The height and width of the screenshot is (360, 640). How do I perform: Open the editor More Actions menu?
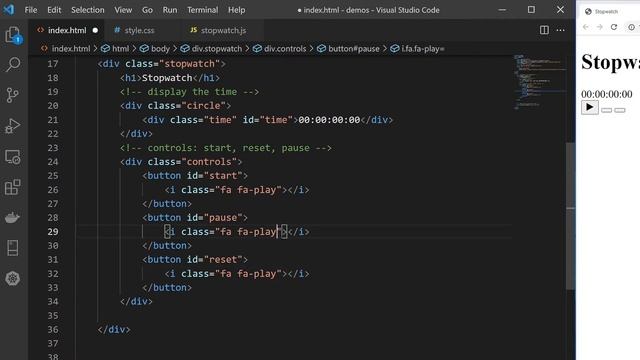click(560, 30)
